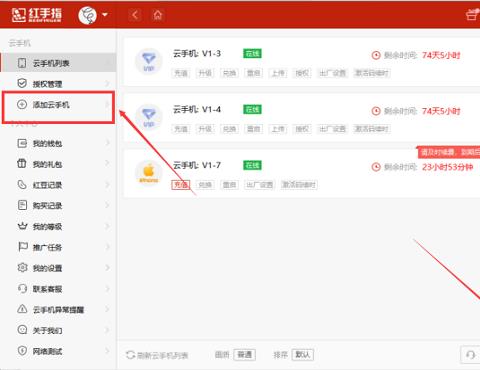480x370 pixels.
Task: Open the 排序 默认 sort dropdown
Action: point(302,355)
